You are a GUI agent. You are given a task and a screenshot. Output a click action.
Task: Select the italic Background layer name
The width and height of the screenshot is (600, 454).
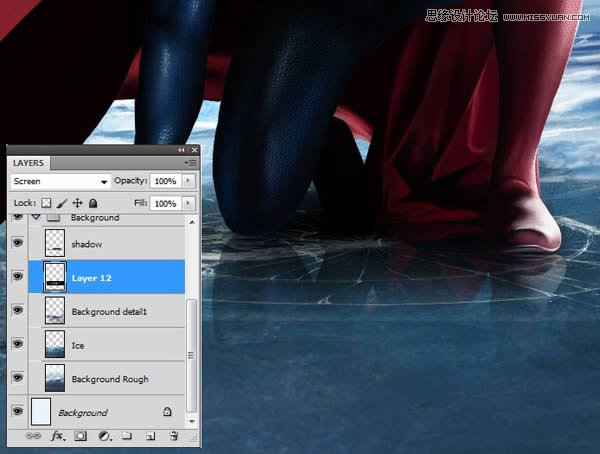(83, 413)
